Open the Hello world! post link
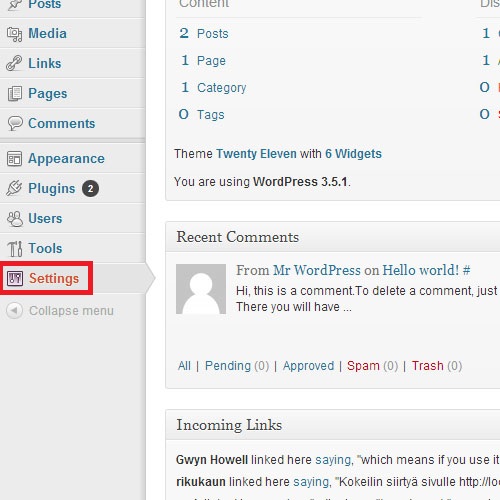The image size is (500, 500). pos(421,270)
